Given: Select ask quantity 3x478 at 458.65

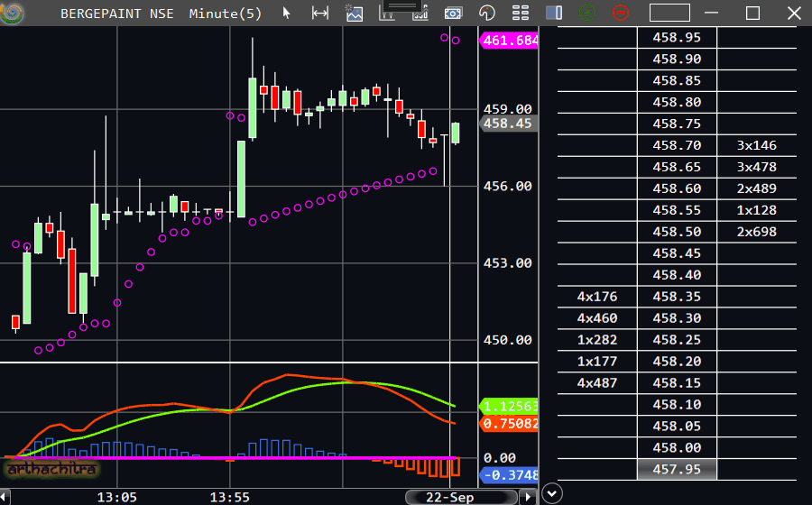Looking at the screenshot, I should [757, 167].
